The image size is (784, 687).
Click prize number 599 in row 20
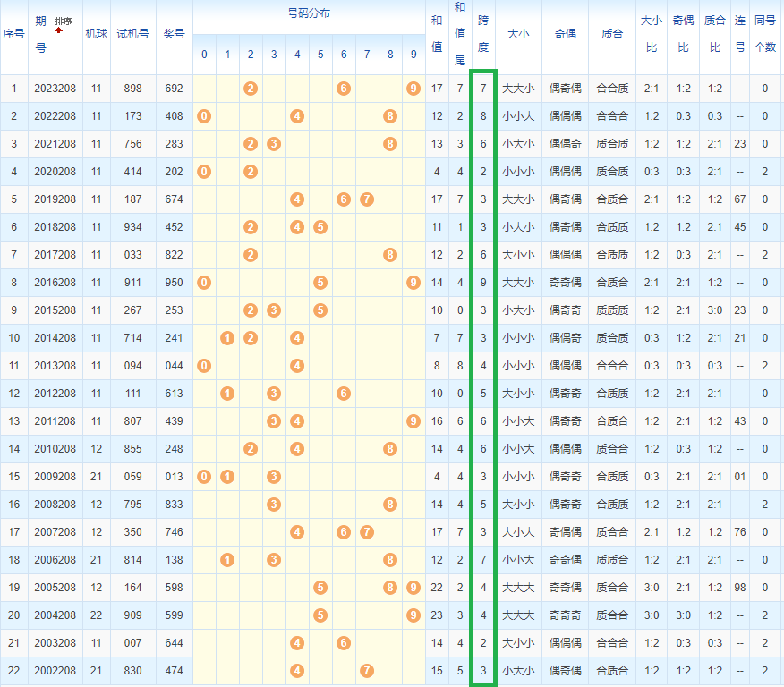[174, 615]
